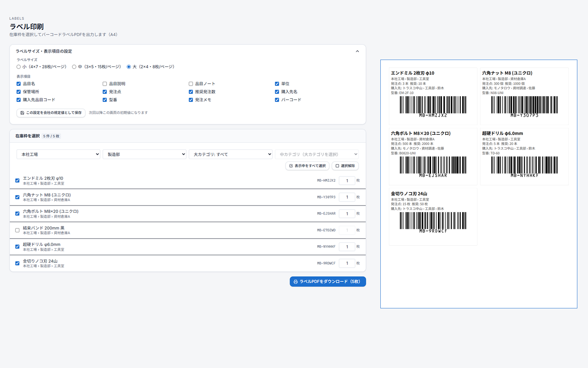Uncheck the 六角ボルト M8×20 (ユニクロ) row
The height and width of the screenshot is (368, 588).
17,214
